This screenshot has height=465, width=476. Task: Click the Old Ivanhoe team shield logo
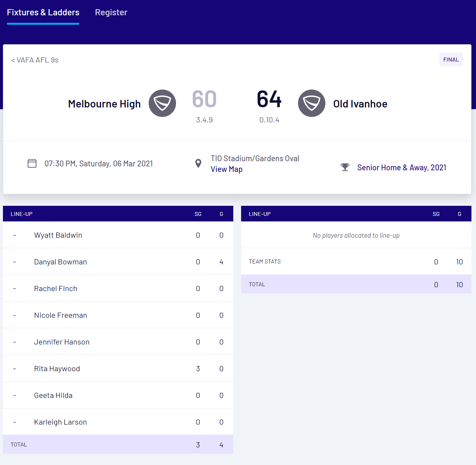click(x=311, y=103)
